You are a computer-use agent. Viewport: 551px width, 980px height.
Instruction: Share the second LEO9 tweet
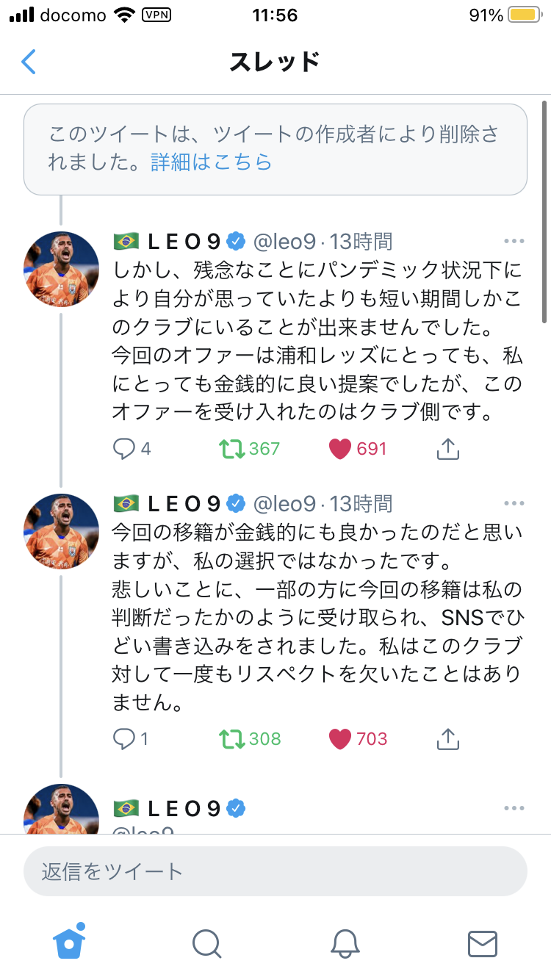pos(447,739)
